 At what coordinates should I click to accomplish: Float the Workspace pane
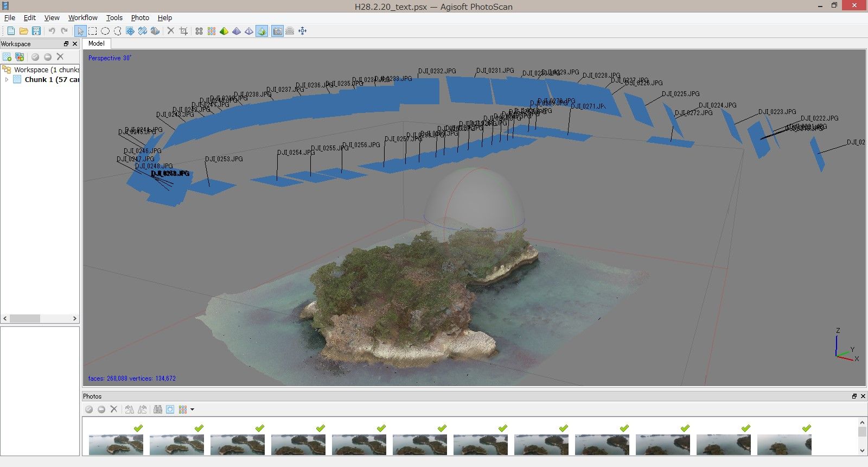click(66, 44)
